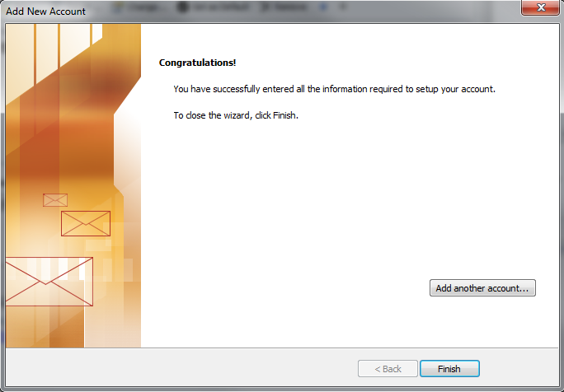Screen dimensions: 564x392
Task: Click the 'To close the wizard' instruction line
Action: [236, 115]
